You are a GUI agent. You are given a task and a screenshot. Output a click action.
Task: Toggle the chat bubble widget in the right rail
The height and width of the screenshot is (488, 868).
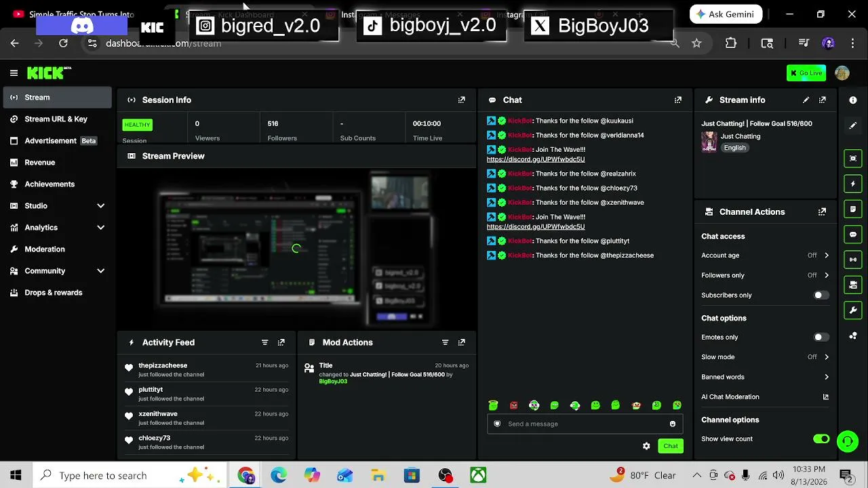pos(853,235)
